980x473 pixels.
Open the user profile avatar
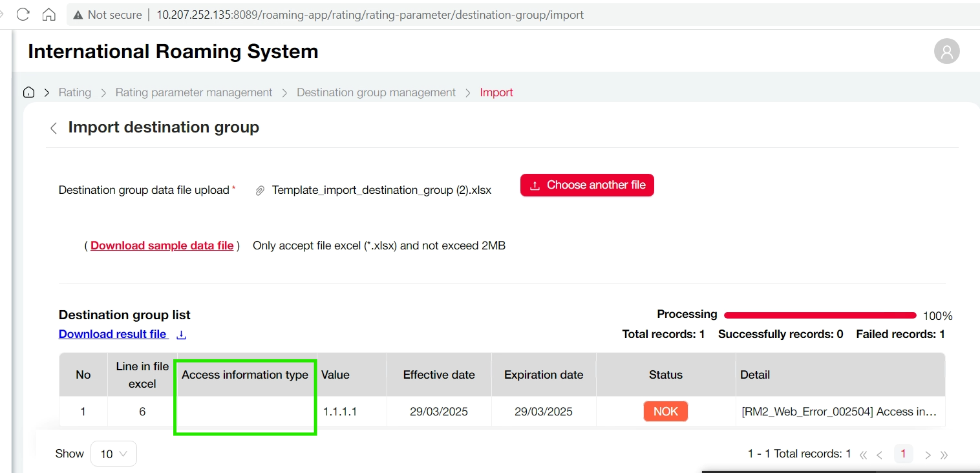pos(946,51)
